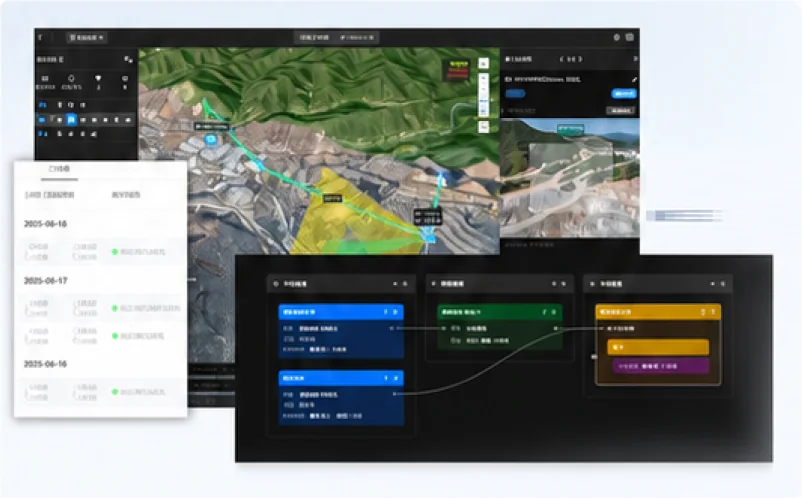
Task: Click the top white map control button
Action: 483,63
